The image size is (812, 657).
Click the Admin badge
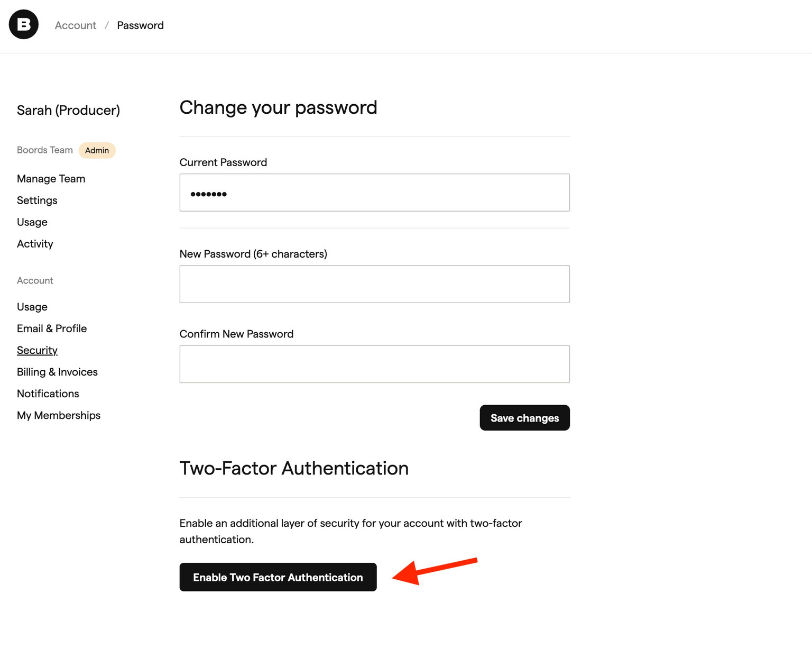click(97, 150)
